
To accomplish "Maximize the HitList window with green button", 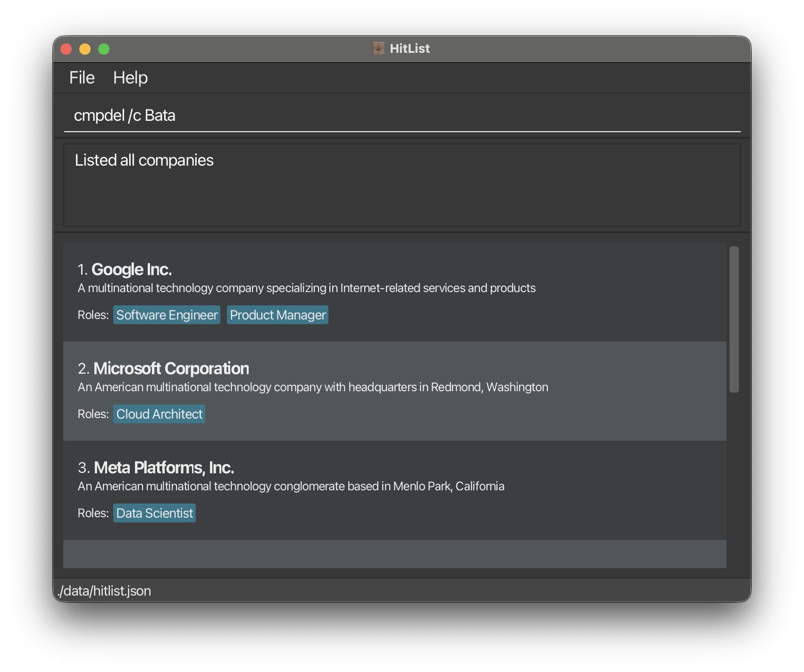I will pyautogui.click(x=104, y=49).
